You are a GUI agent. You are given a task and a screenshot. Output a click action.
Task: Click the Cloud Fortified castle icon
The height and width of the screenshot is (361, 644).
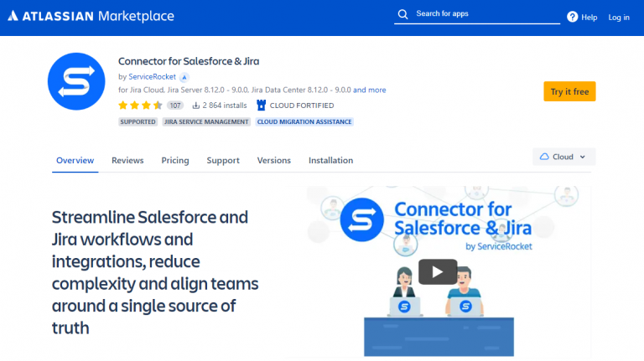point(261,106)
